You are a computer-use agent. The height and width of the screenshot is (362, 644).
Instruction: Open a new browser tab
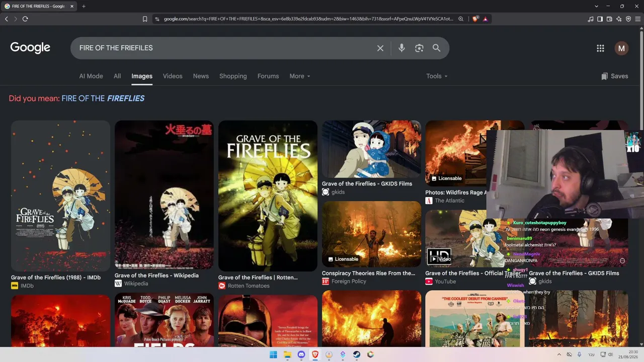[x=84, y=6]
